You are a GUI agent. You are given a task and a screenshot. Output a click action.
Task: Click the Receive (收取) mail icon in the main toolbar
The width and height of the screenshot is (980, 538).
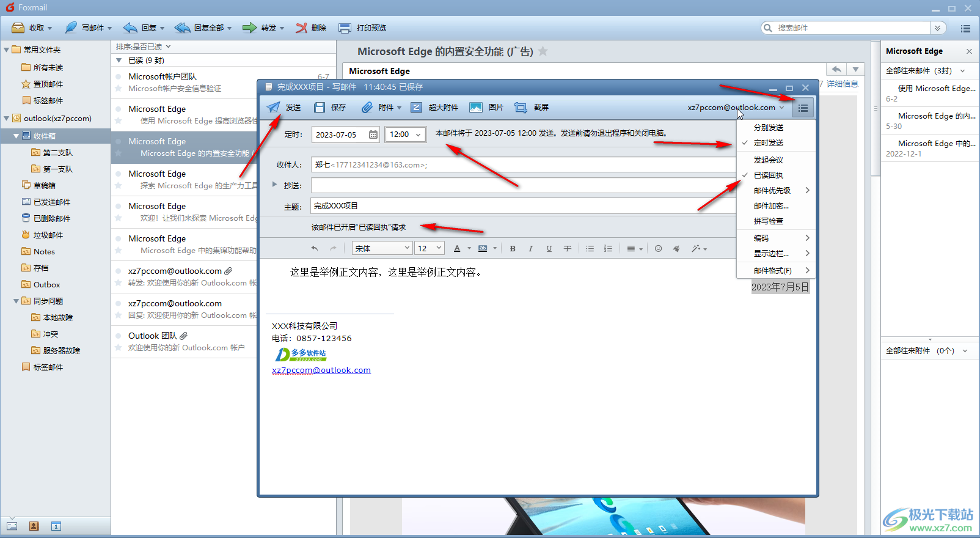point(18,28)
